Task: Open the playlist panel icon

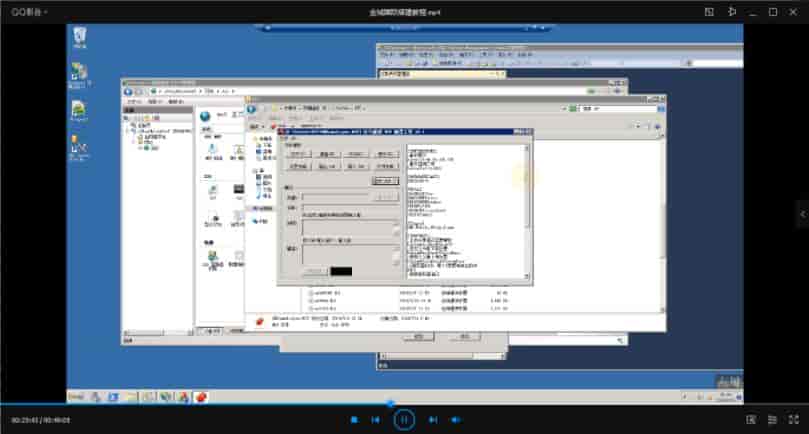Action: click(x=772, y=420)
